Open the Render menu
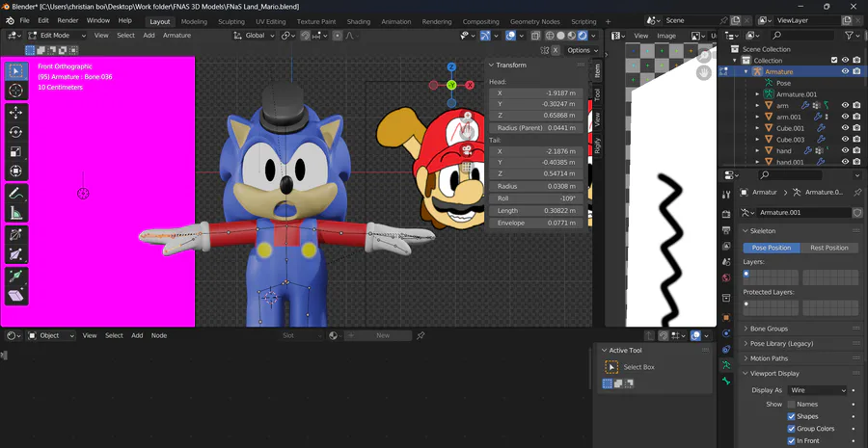This screenshot has width=868, height=448. point(68,20)
